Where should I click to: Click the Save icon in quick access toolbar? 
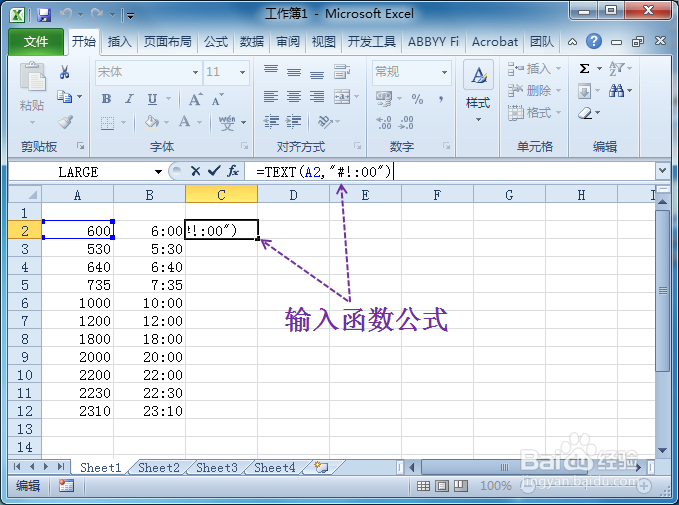tap(44, 15)
